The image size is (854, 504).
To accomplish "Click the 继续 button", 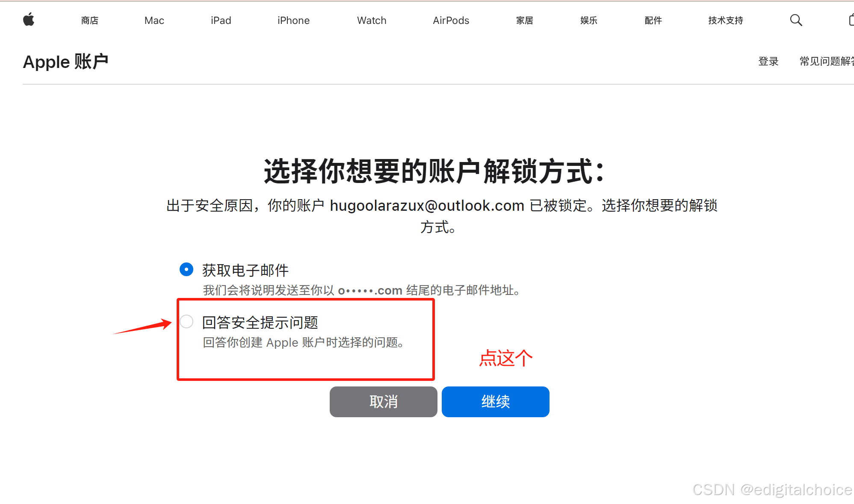I will pyautogui.click(x=495, y=402).
